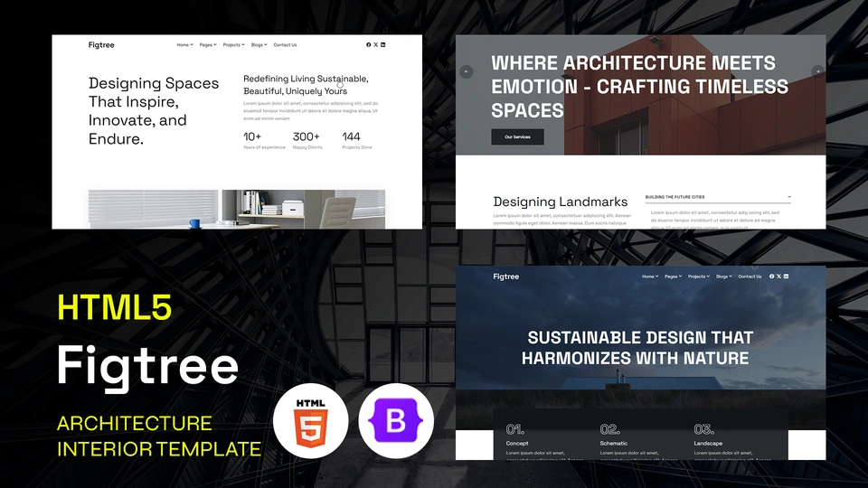Click the HTML5 logo badge
Viewport: 868px width, 488px height.
click(310, 421)
